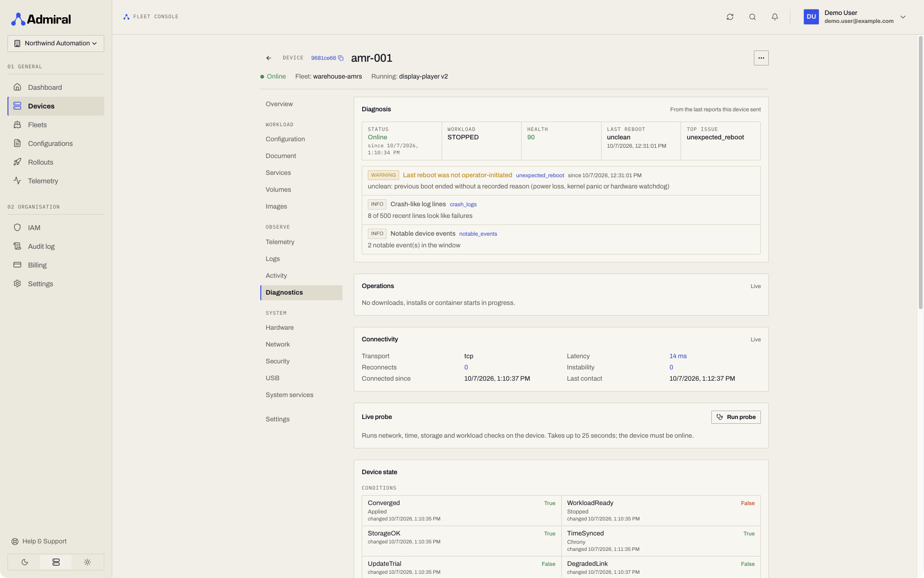Open search via magnifier icon

pos(752,17)
